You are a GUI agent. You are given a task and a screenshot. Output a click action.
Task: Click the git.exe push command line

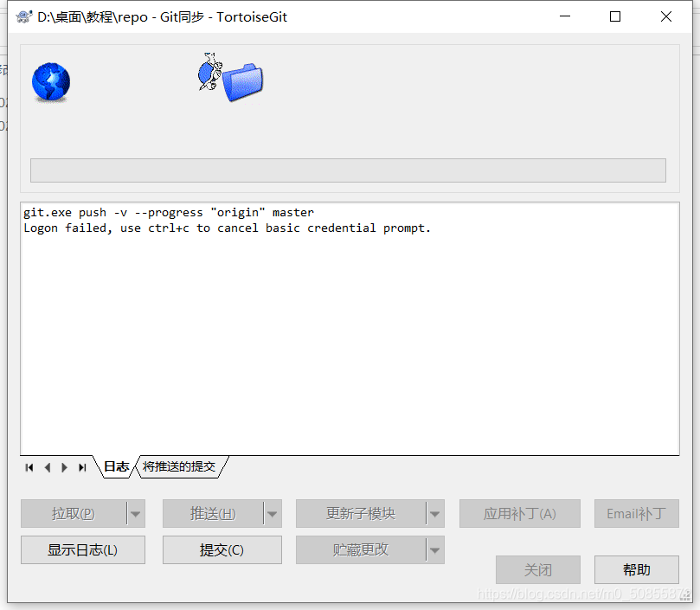(x=169, y=213)
